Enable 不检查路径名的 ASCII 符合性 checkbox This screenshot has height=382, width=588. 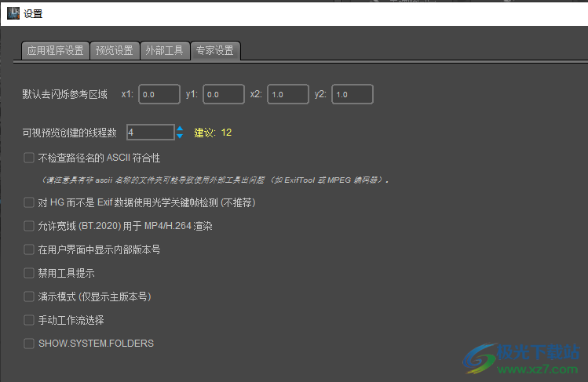(x=29, y=158)
